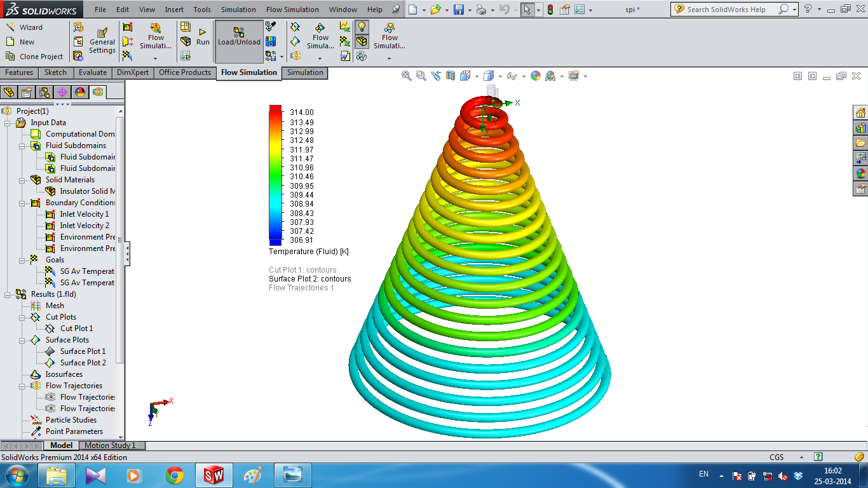Run the flow simulation solver
Image resolution: width=868 pixels, height=488 pixels.
[x=203, y=36]
